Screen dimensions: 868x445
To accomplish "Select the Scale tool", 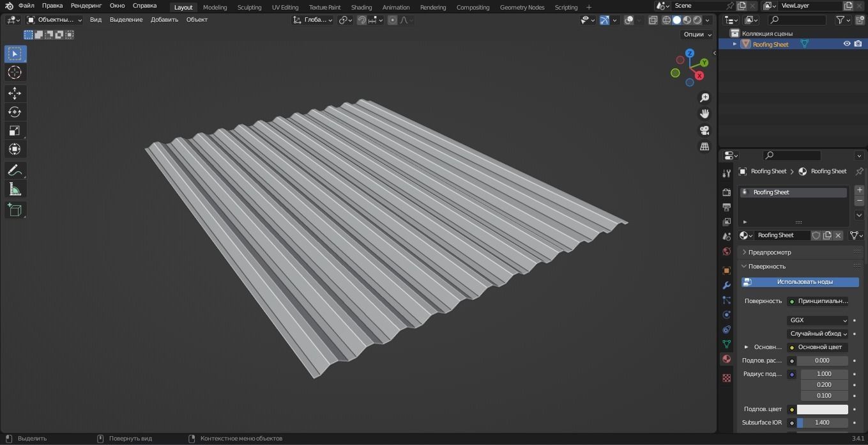I will pos(14,130).
